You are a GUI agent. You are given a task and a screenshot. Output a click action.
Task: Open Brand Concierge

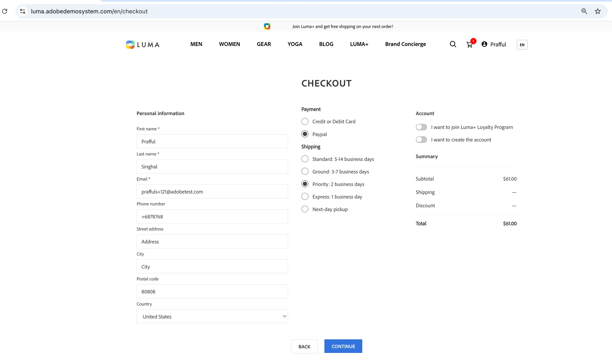(405, 44)
